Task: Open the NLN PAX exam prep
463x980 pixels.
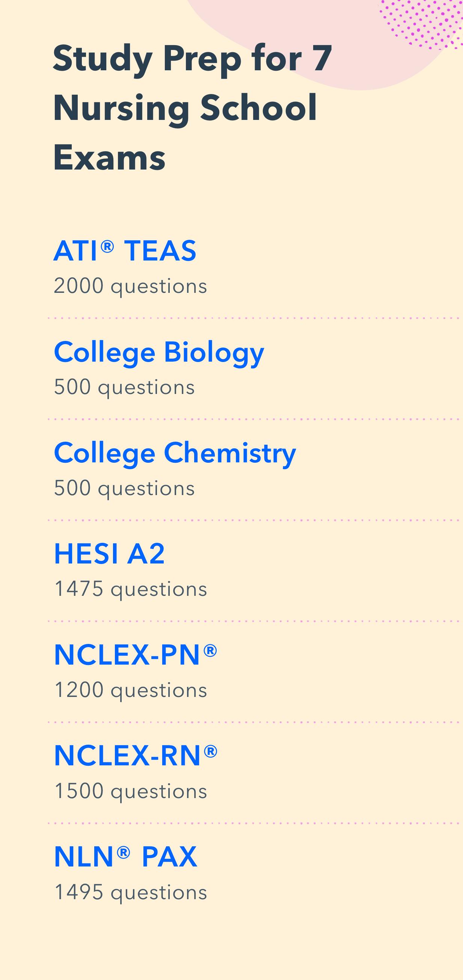Action: pyautogui.click(x=125, y=857)
